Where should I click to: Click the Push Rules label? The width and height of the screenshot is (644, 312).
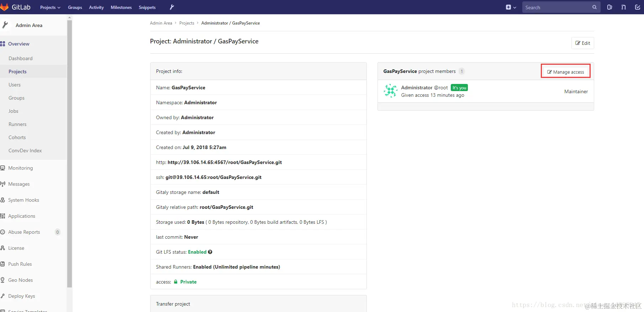pos(20,264)
